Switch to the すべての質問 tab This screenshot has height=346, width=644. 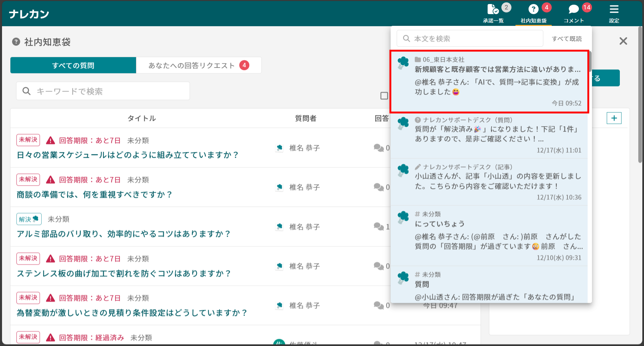[x=73, y=65]
